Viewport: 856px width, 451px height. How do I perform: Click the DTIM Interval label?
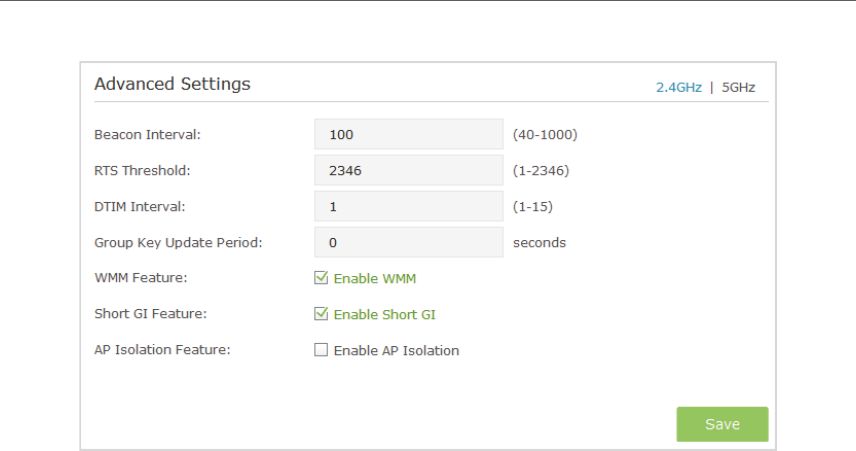(140, 206)
